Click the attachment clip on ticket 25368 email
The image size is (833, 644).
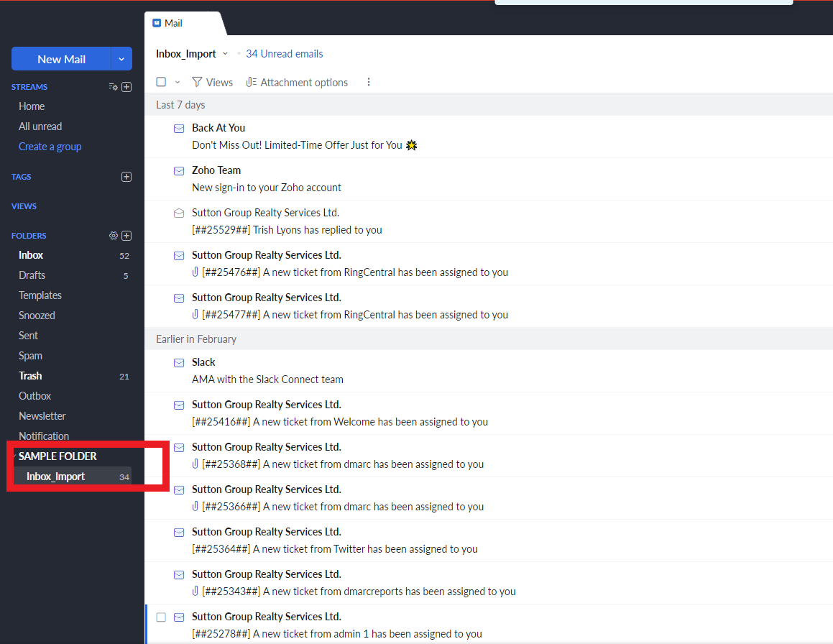point(195,464)
